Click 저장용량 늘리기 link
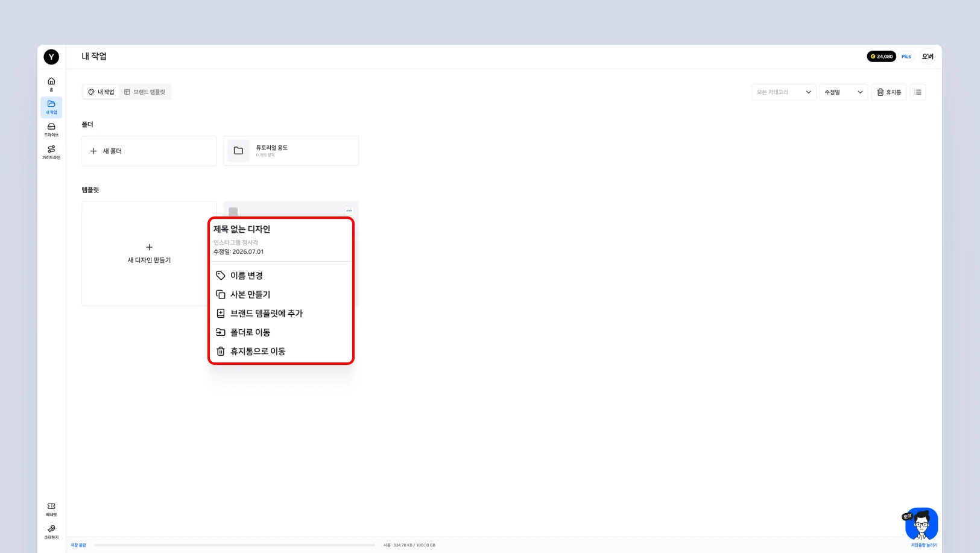Screen dimensions: 980x553 (924, 545)
